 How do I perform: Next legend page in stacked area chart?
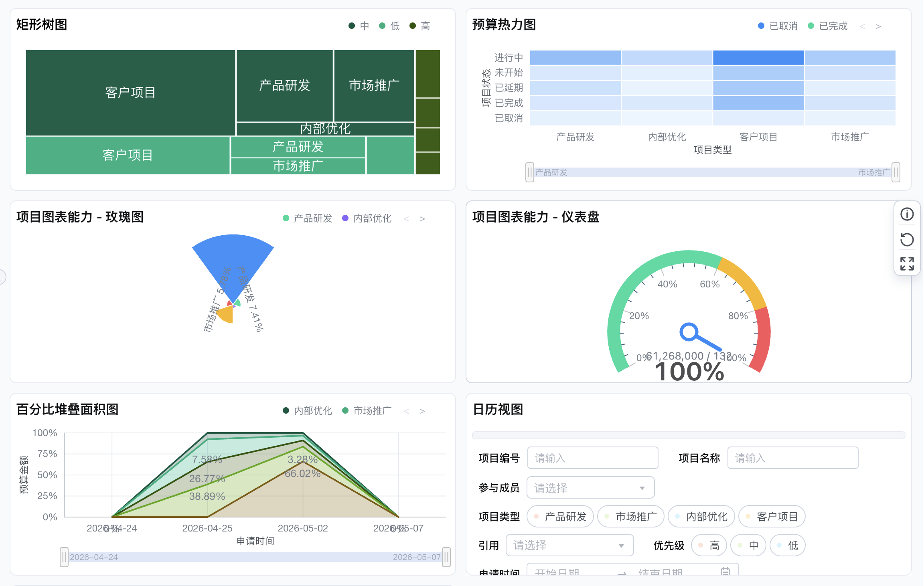click(422, 411)
